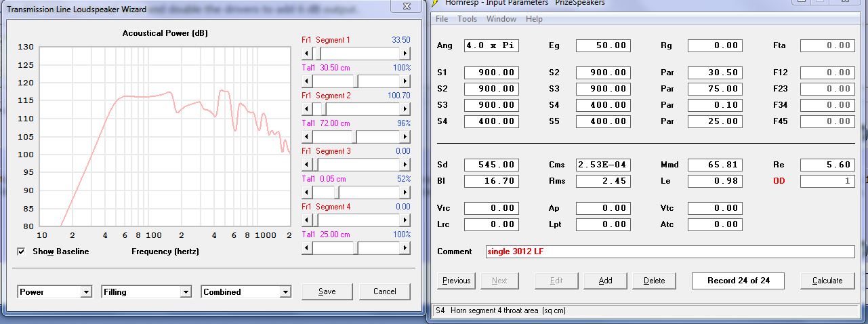Viewport: 868px width, 324px height.
Task: Save the Loudspeaker Wizard settings
Action: (327, 291)
